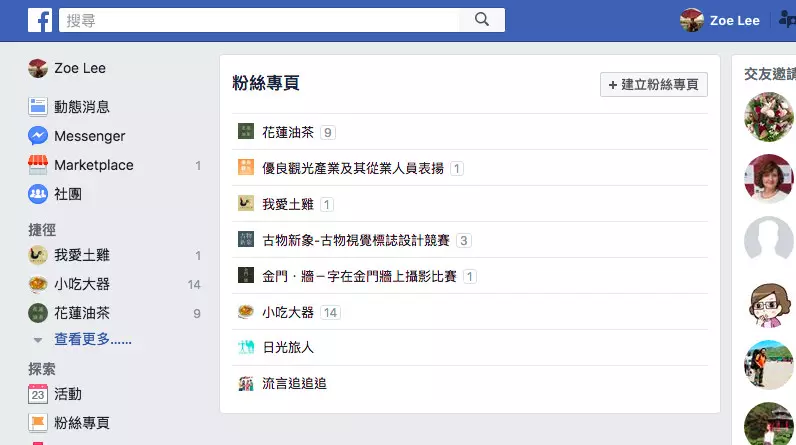Click the friend requests icon in top bar
Image resolution: width=796 pixels, height=445 pixels.
(x=787, y=20)
